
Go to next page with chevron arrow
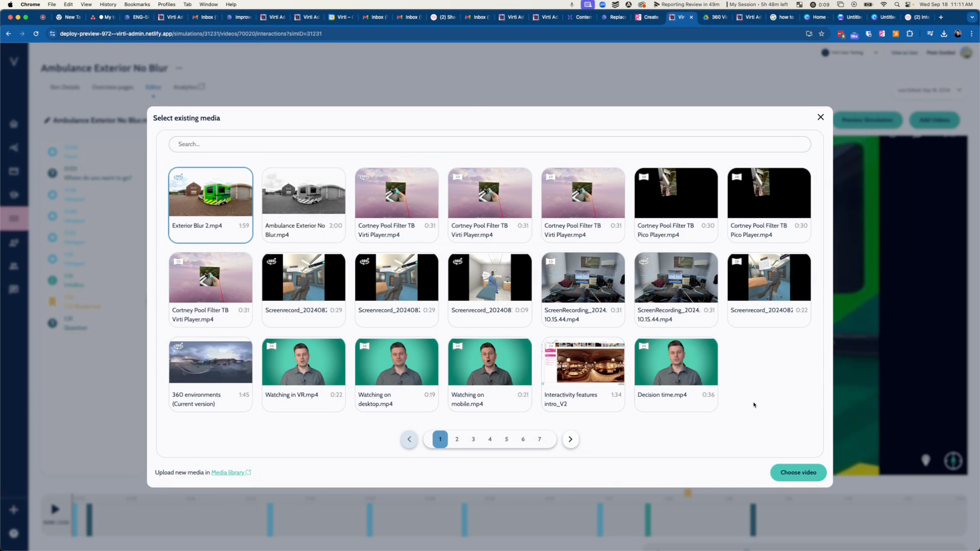point(570,439)
